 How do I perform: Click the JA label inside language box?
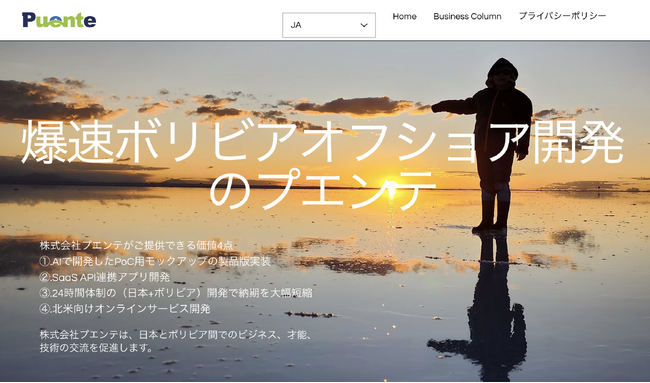296,25
